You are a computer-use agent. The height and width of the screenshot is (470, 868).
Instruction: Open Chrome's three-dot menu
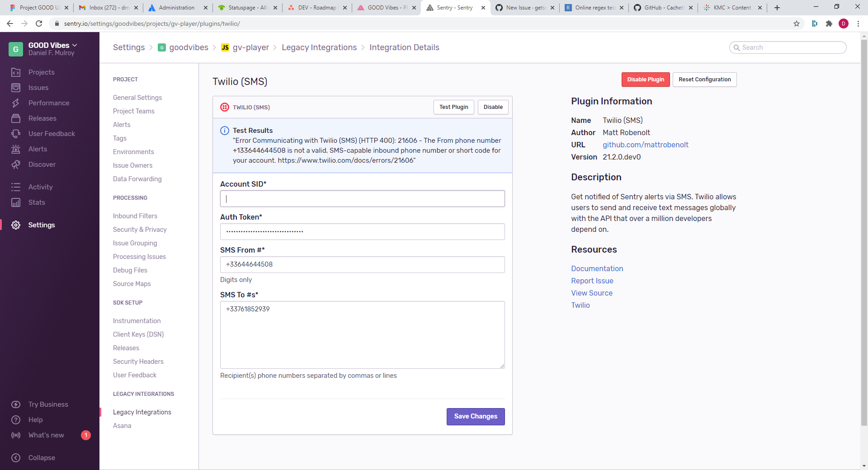(859, 23)
